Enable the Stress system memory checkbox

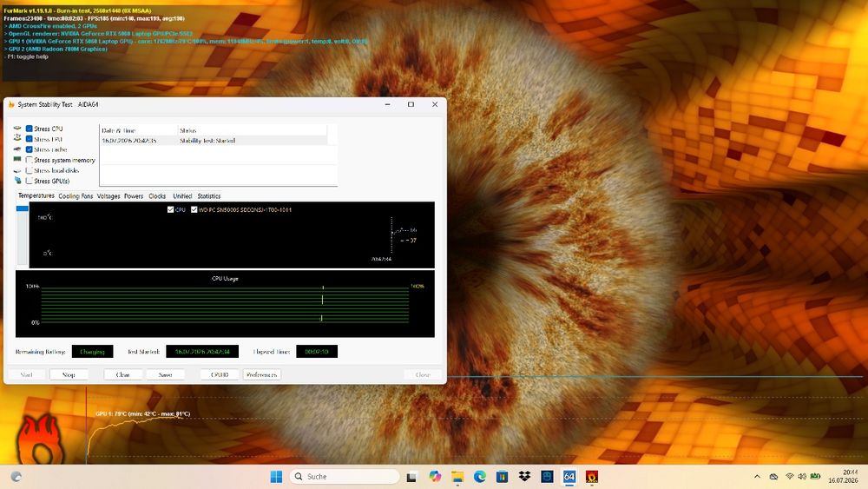30,160
